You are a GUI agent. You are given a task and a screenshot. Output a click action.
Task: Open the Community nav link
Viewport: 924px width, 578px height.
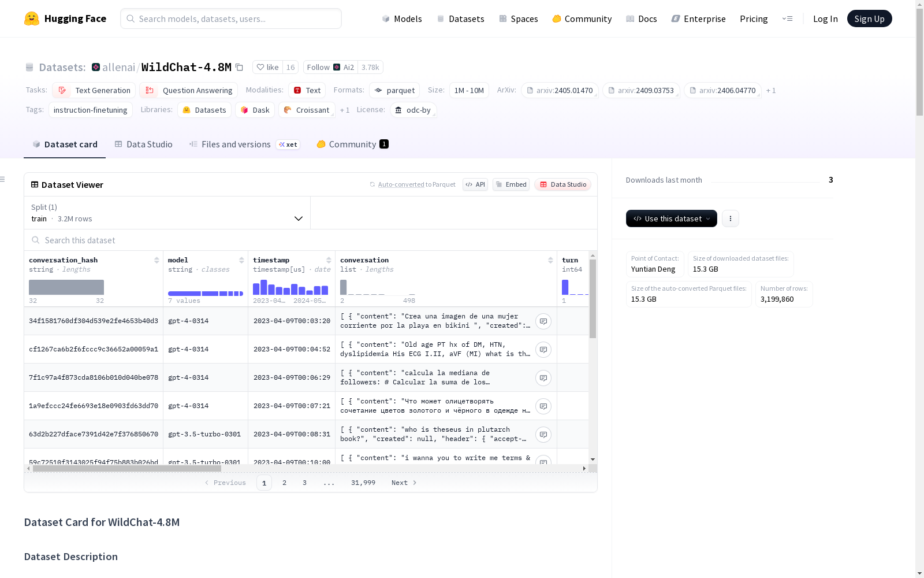point(582,18)
